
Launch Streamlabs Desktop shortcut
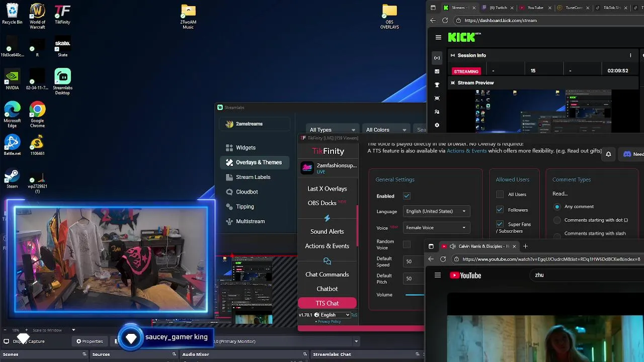click(x=62, y=81)
